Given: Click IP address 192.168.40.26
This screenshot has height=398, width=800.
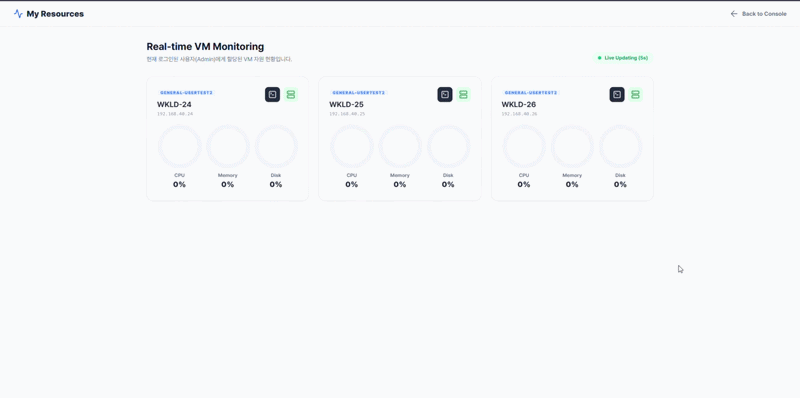Looking at the screenshot, I should pyautogui.click(x=519, y=114).
